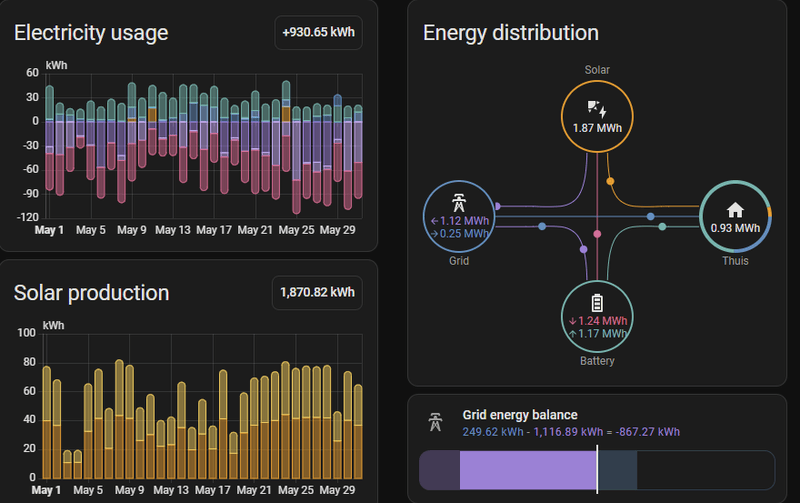Click 249.62 kWh in grid balance formula

coord(493,432)
